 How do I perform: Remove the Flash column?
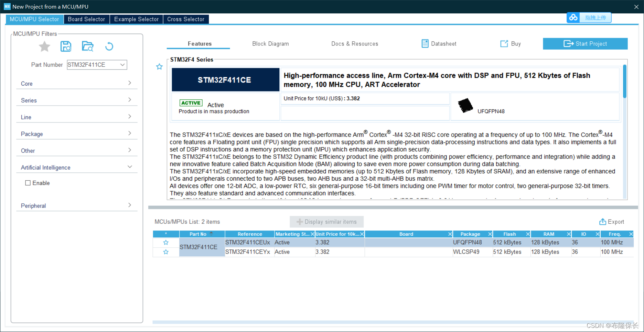click(x=528, y=234)
